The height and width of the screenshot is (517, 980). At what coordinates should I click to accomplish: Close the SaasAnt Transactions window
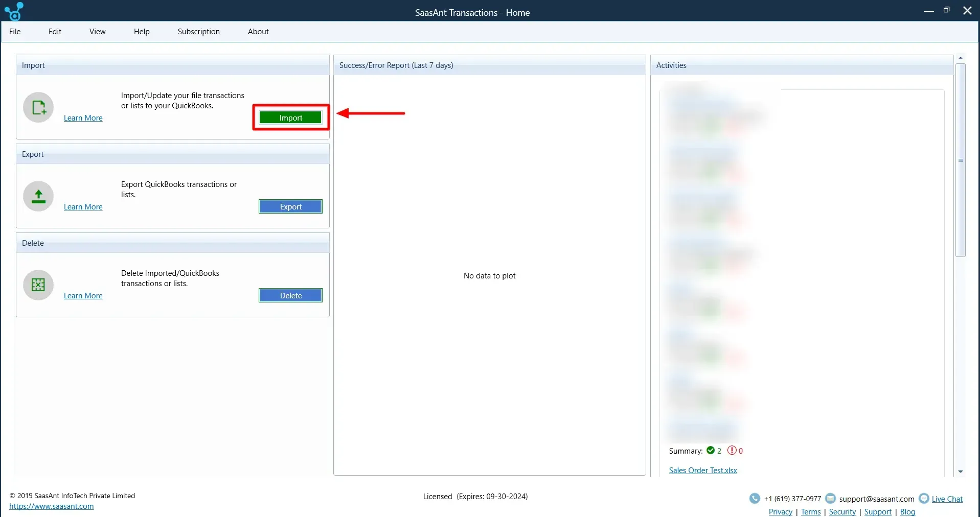point(967,11)
